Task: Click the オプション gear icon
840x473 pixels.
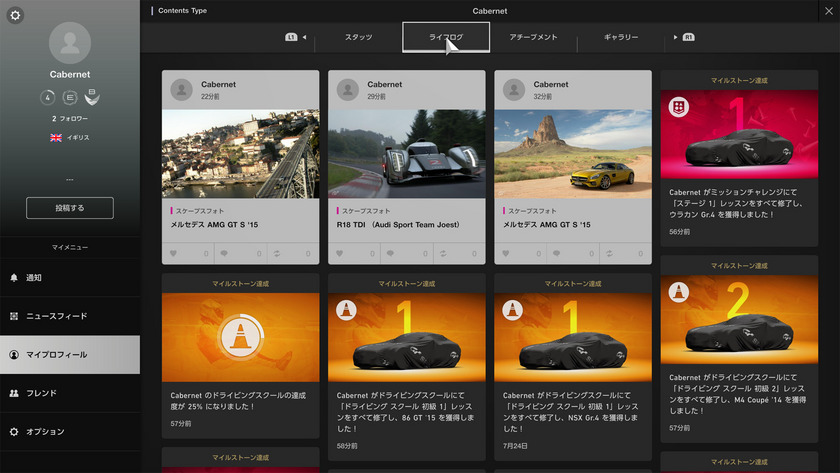Action: (x=14, y=432)
